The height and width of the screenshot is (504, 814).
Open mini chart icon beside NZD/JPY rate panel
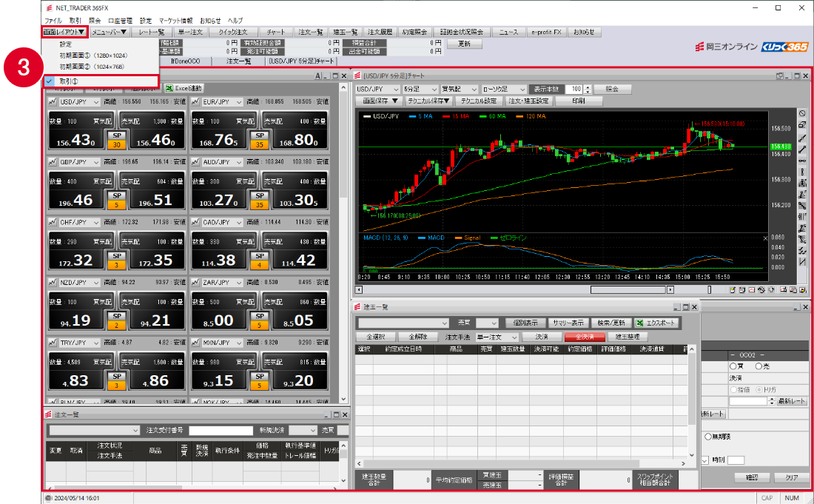[x=53, y=283]
